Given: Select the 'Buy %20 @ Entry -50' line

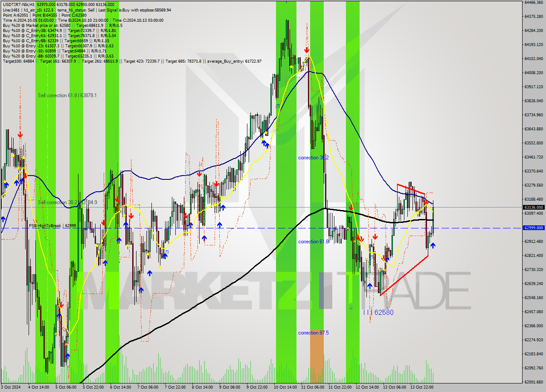Looking at the screenshot, I should click(55, 51).
